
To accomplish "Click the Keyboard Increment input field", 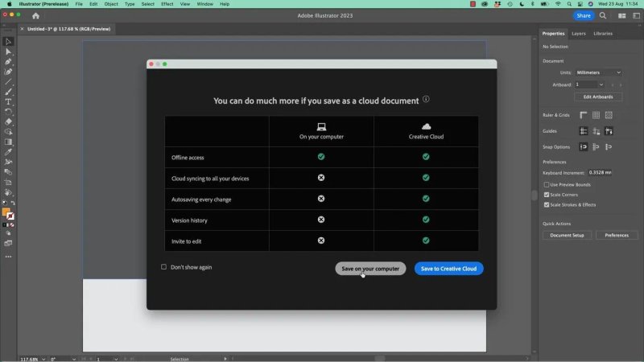I will coord(600,173).
